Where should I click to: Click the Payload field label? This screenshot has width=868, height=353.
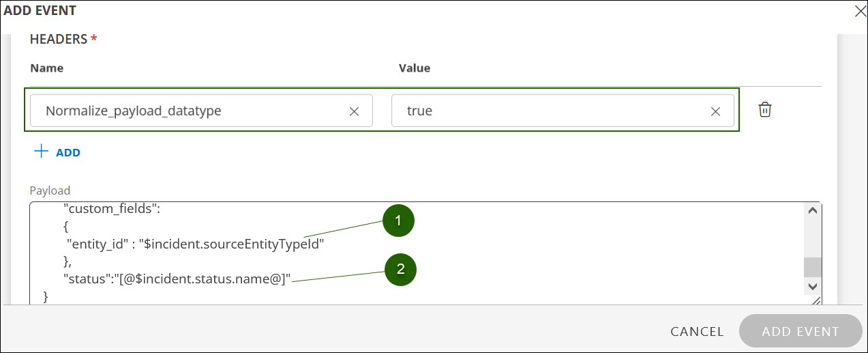pyautogui.click(x=50, y=190)
